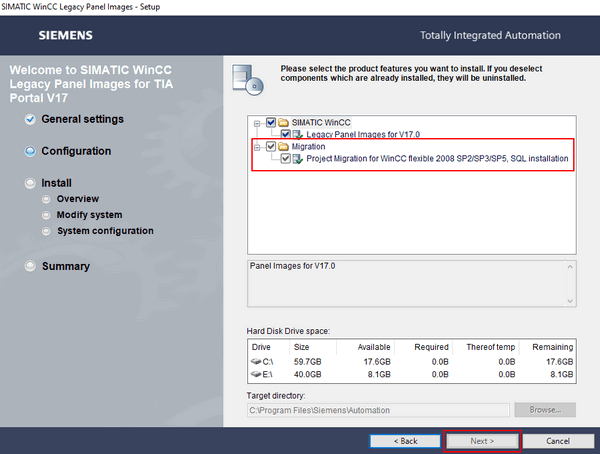Image resolution: width=600 pixels, height=454 pixels.
Task: Click the 17.6GB available value
Action: (x=377, y=361)
